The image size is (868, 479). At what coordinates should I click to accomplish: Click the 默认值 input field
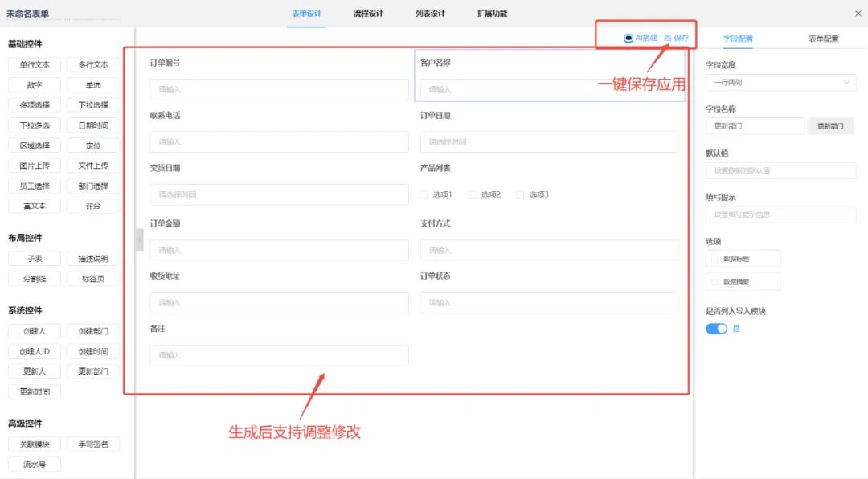(780, 170)
